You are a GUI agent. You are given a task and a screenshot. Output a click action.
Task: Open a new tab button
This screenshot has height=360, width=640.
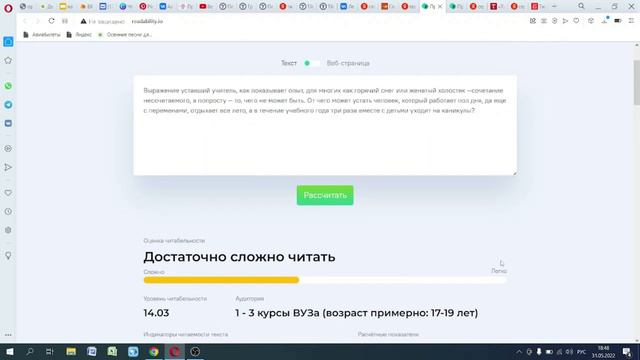tap(554, 7)
